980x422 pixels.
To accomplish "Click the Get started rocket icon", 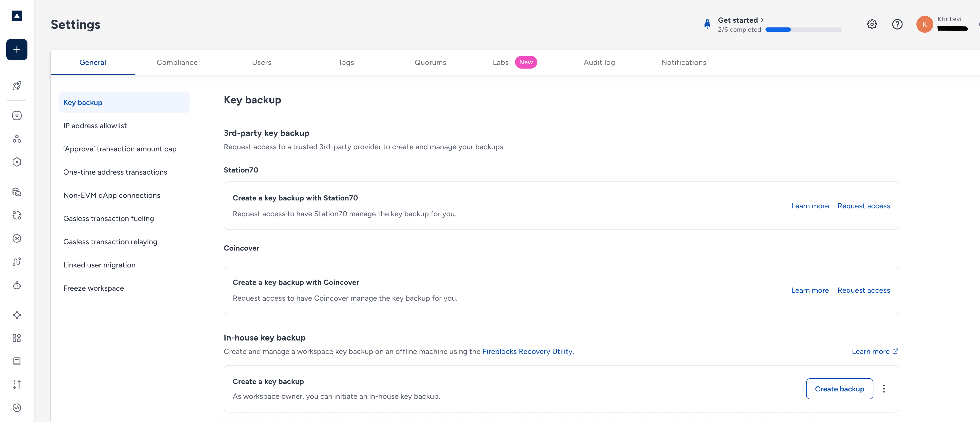I will click(707, 24).
